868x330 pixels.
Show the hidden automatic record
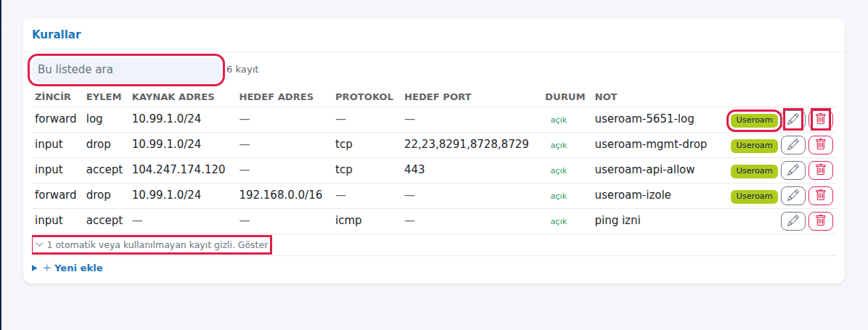point(152,244)
